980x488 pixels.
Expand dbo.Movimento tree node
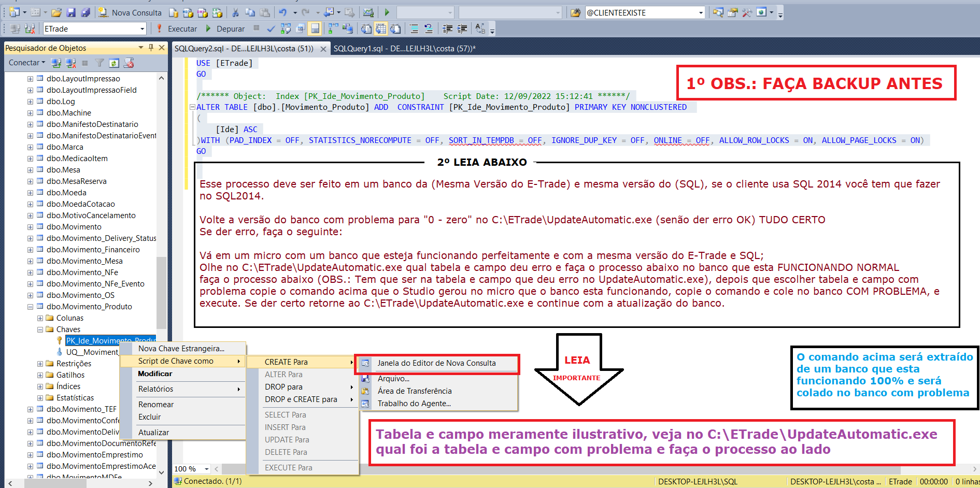point(30,227)
